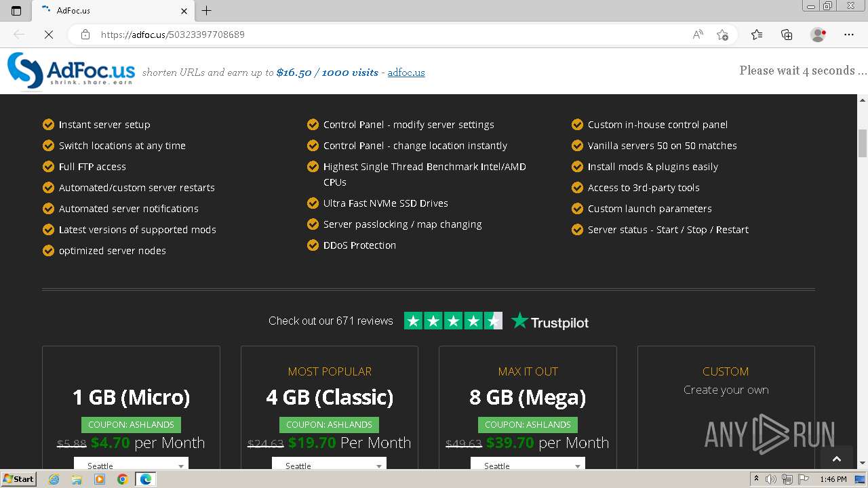
Task: Select Microsoft Edge taskbar icon
Action: [x=145, y=479]
